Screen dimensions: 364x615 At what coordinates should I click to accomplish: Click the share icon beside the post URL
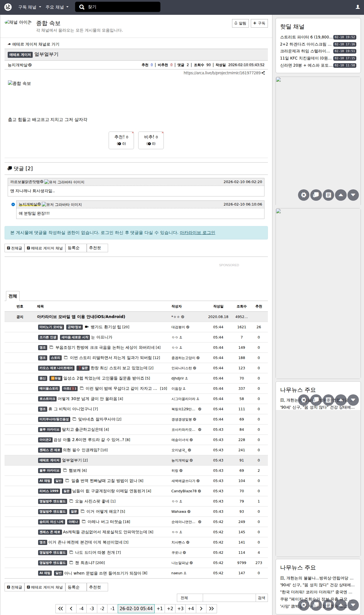(263, 73)
